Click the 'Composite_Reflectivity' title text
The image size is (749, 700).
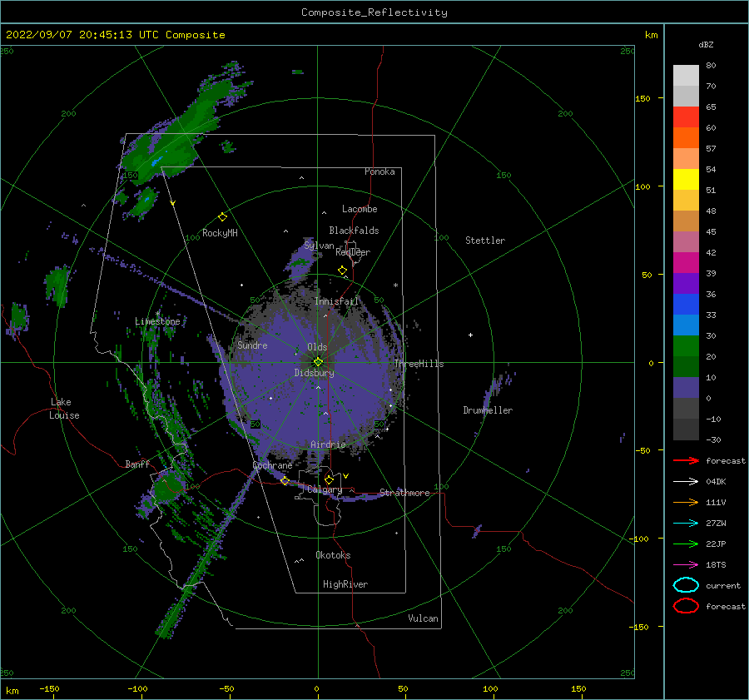pyautogui.click(x=374, y=12)
